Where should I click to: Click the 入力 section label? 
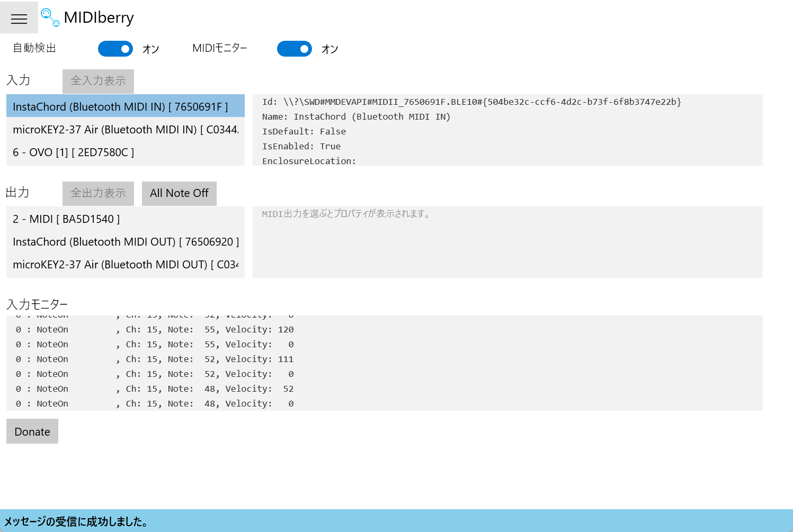click(x=18, y=80)
